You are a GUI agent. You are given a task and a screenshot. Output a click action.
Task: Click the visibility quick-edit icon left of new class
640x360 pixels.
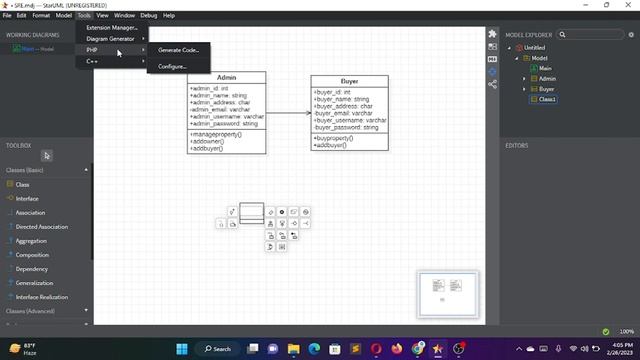232,212
